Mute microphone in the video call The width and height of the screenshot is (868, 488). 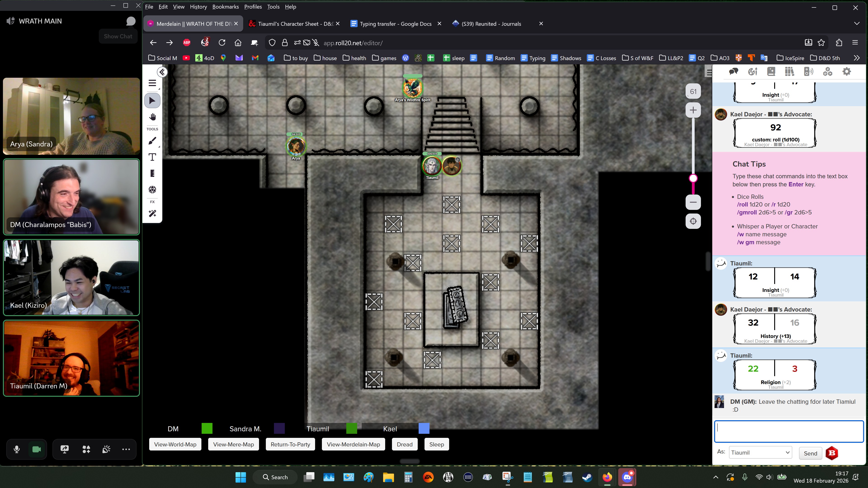click(17, 449)
